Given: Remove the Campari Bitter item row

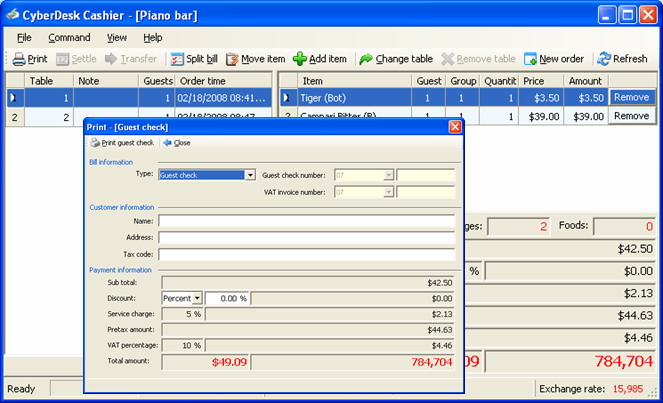Looking at the screenshot, I should tap(631, 116).
